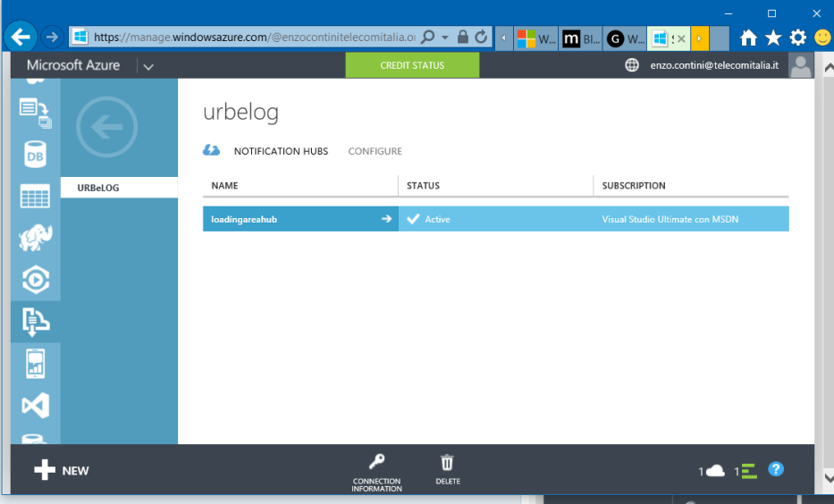Open the phone-with-chart sidebar icon

[x=35, y=364]
